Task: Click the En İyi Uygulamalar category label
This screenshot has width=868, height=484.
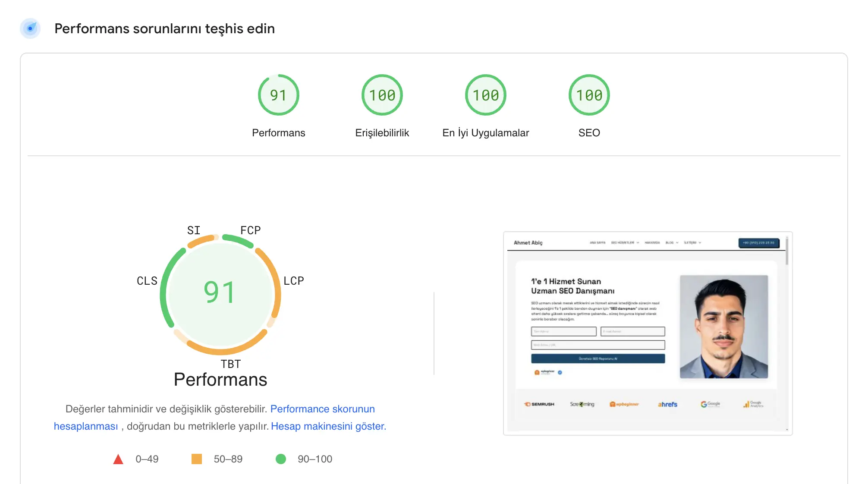Action: tap(485, 133)
